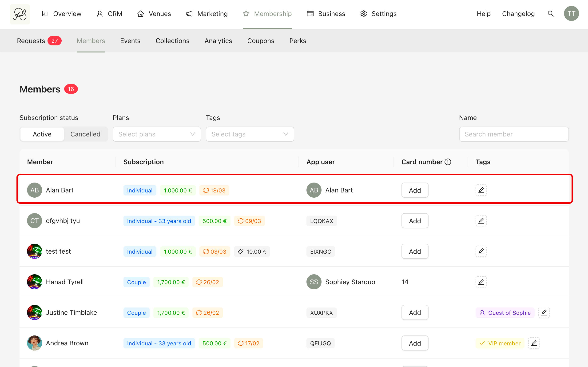Click the search magnifier icon in header
This screenshot has width=588, height=367.
pos(551,14)
